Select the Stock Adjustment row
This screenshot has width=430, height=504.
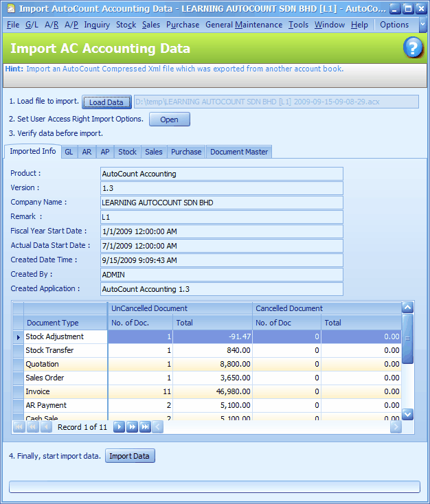[207, 336]
